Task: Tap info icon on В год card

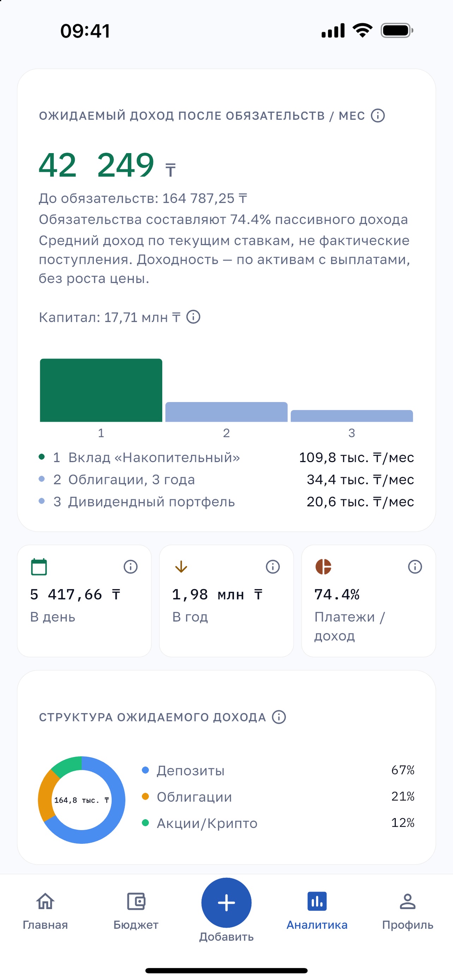Action: pyautogui.click(x=273, y=567)
